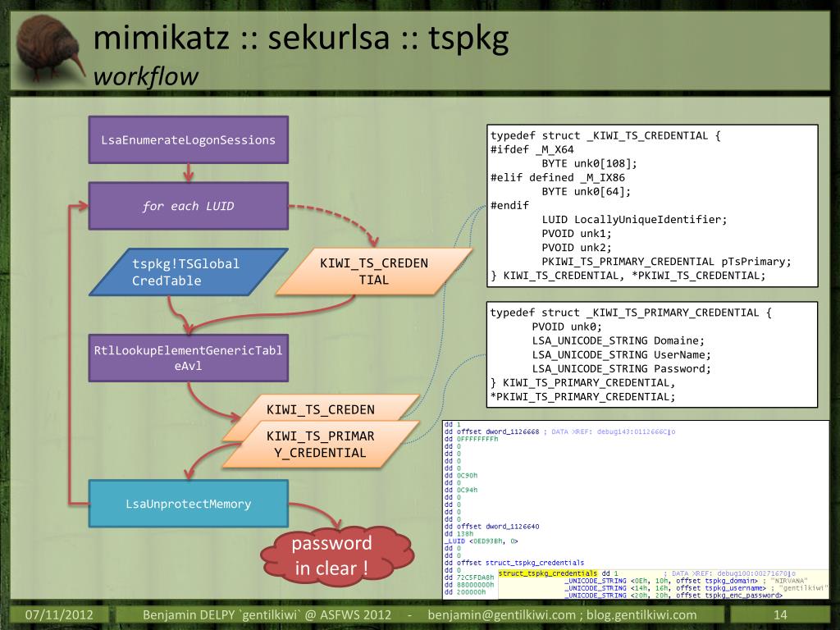Click 'PVOID unk0;' in primary credential struct
Screen dimensions: 840x630
567,326
